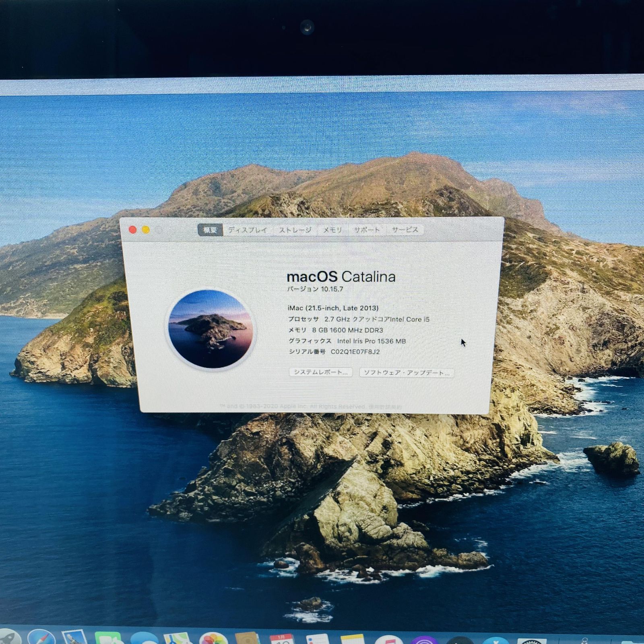This screenshot has height=644, width=644.
Task: Open Maps from the Dock
Action: coord(178,639)
